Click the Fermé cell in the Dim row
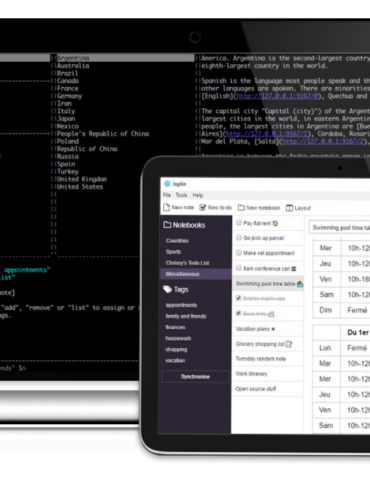The image size is (370, 490). [x=357, y=310]
